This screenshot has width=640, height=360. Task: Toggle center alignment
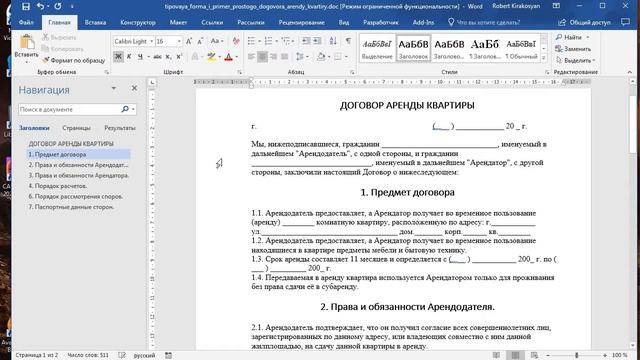262,57
